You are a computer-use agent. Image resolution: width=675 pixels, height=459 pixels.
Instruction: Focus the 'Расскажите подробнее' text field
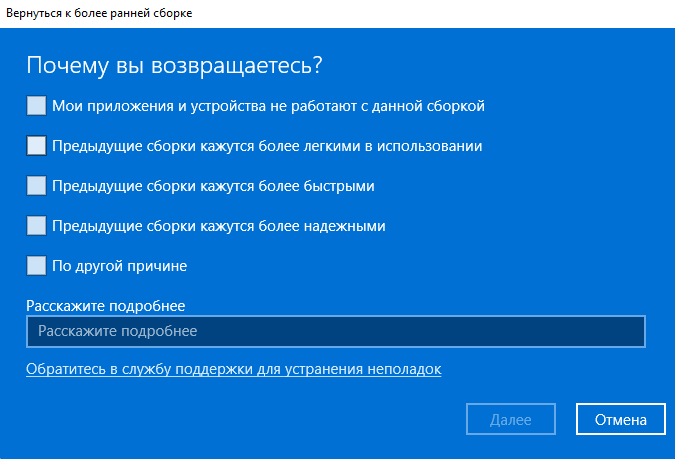335,331
